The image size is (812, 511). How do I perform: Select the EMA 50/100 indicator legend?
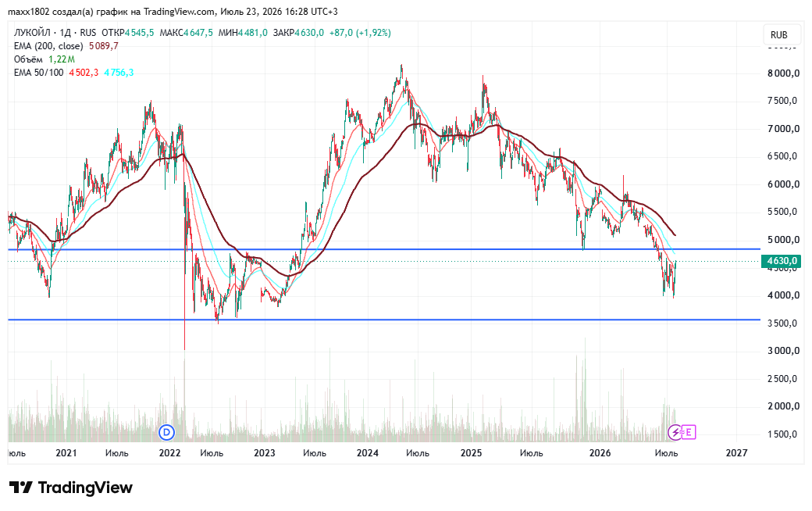(x=39, y=73)
